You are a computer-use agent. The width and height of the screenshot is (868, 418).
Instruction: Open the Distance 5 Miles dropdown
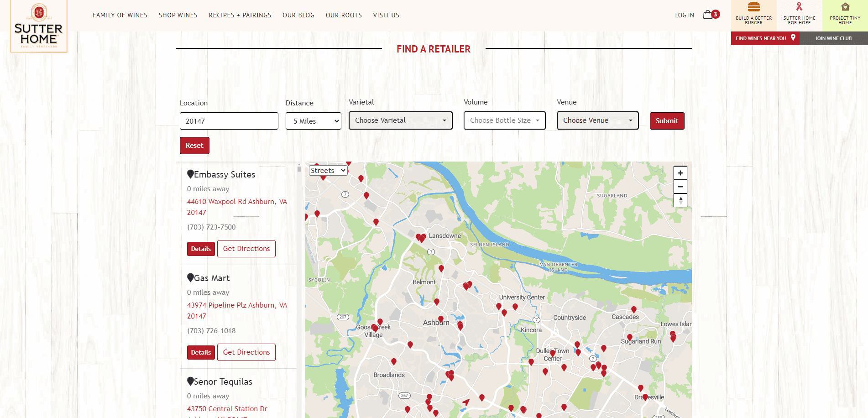pyautogui.click(x=314, y=121)
